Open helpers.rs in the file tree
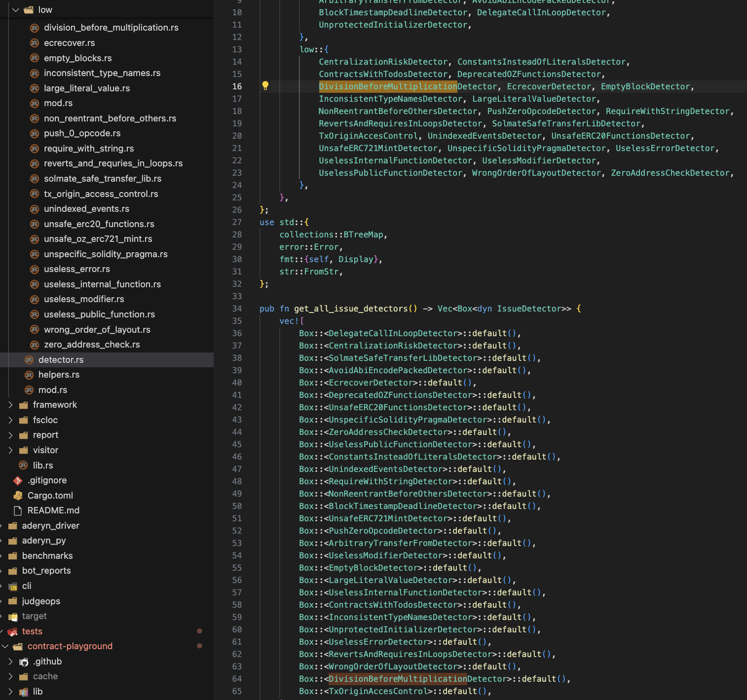 click(59, 375)
